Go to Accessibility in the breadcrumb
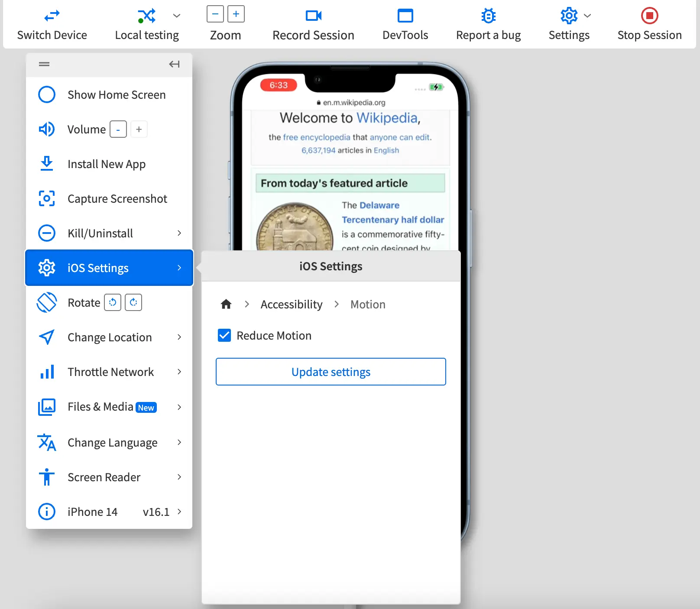700x609 pixels. pos(292,304)
